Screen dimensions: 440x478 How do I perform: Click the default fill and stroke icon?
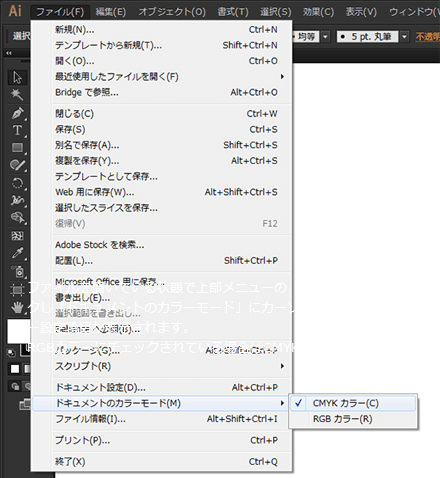point(11,353)
